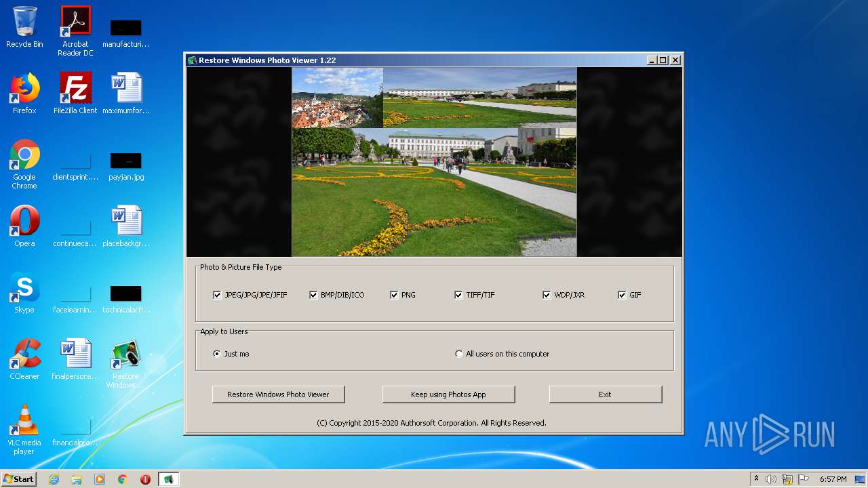Open media player taskbar icon
Viewport: 868px width, 488px height.
[x=100, y=479]
